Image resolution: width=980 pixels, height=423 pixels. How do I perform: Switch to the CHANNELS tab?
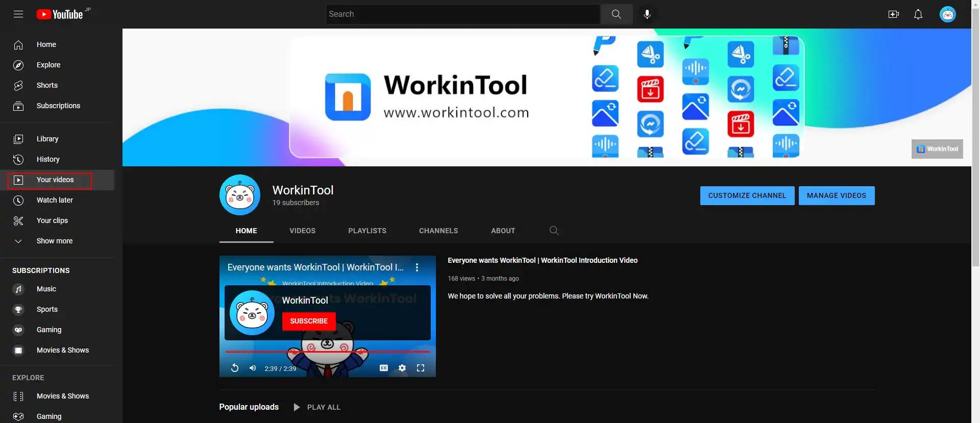click(438, 231)
